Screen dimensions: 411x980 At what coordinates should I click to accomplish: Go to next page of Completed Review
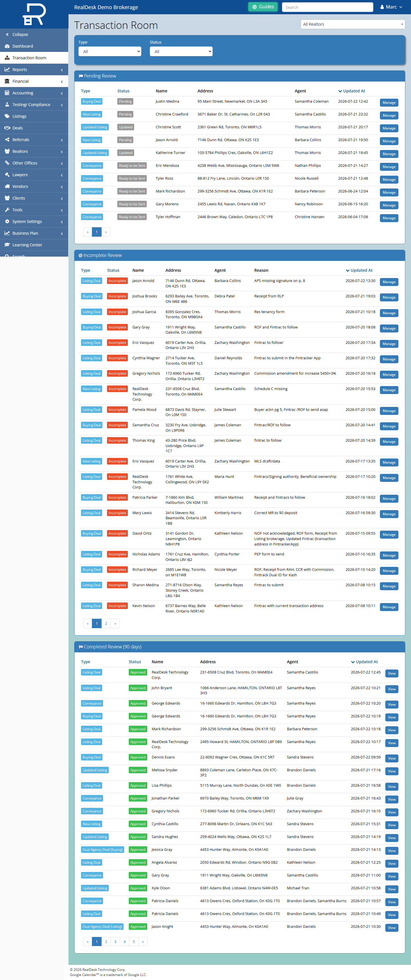pyautogui.click(x=143, y=942)
